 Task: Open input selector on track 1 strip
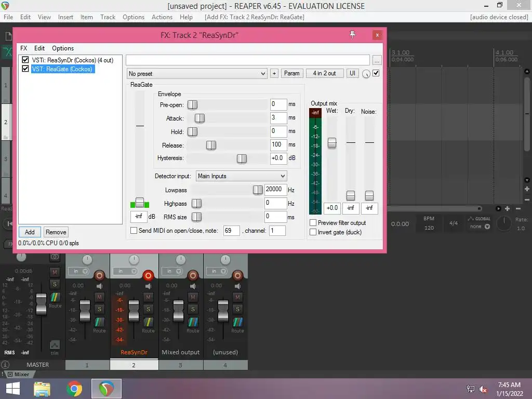click(79, 271)
